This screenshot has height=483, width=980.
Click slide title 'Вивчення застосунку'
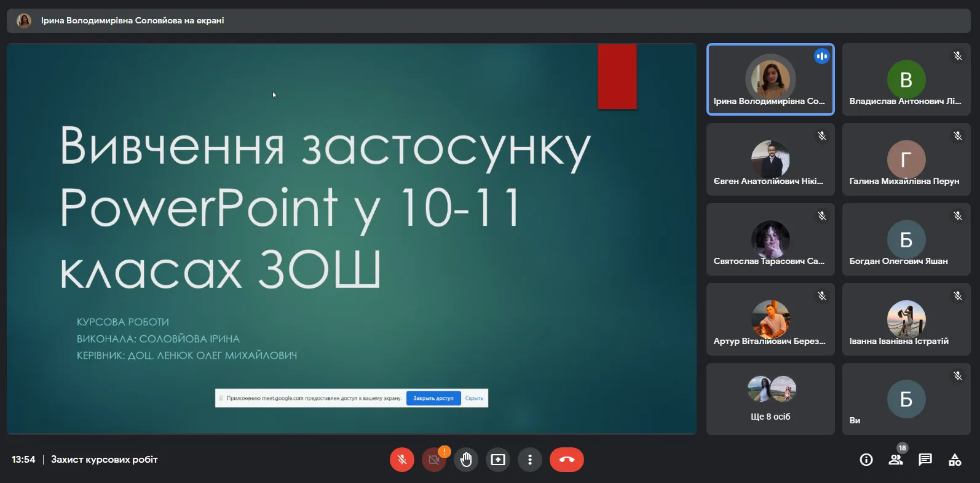tap(325, 148)
